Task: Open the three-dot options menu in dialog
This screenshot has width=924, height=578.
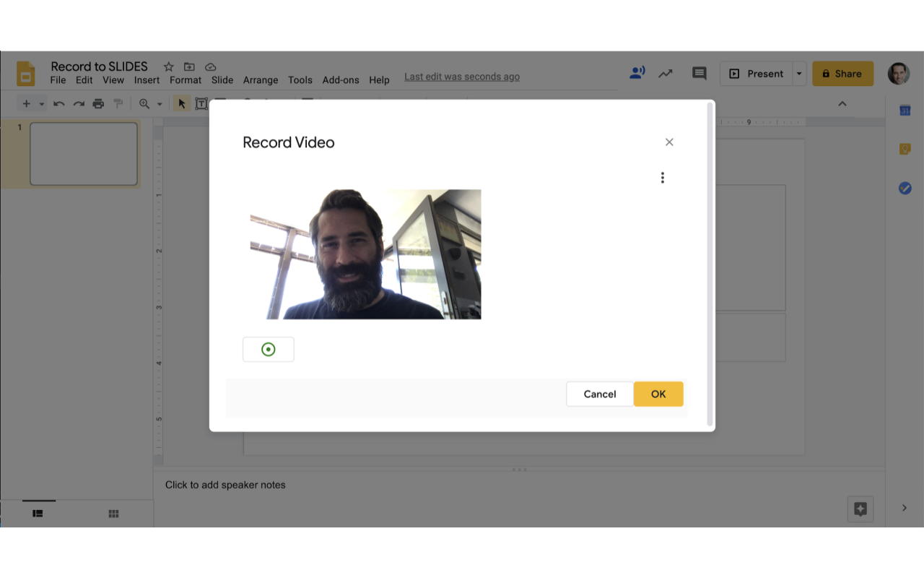Action: [662, 178]
